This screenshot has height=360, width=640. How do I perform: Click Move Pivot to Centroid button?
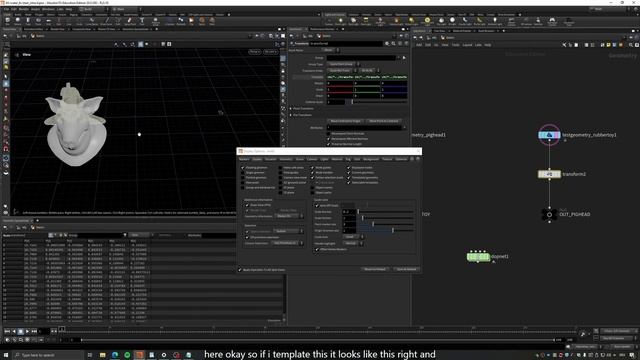click(384, 121)
